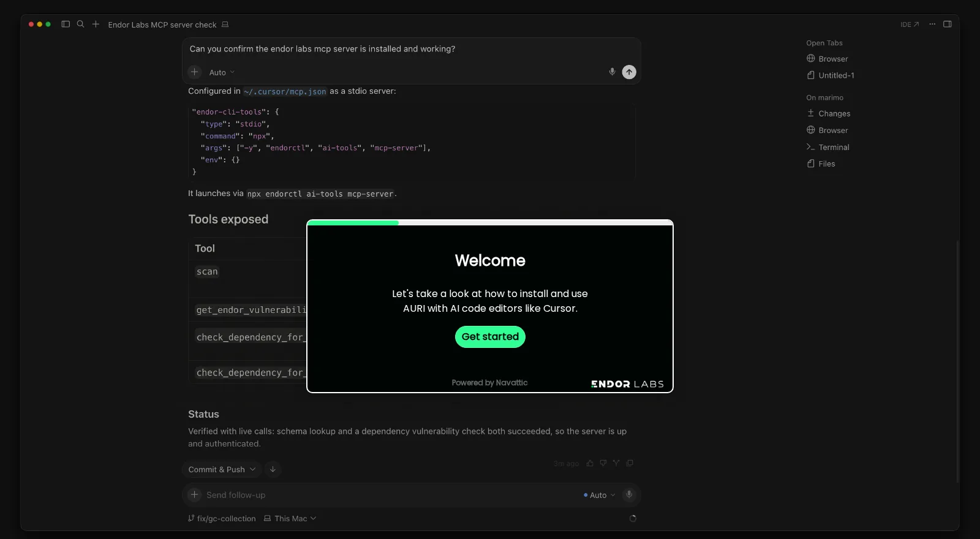The image size is (980, 539).
Task: Give thumbs up to the response
Action: point(590,463)
